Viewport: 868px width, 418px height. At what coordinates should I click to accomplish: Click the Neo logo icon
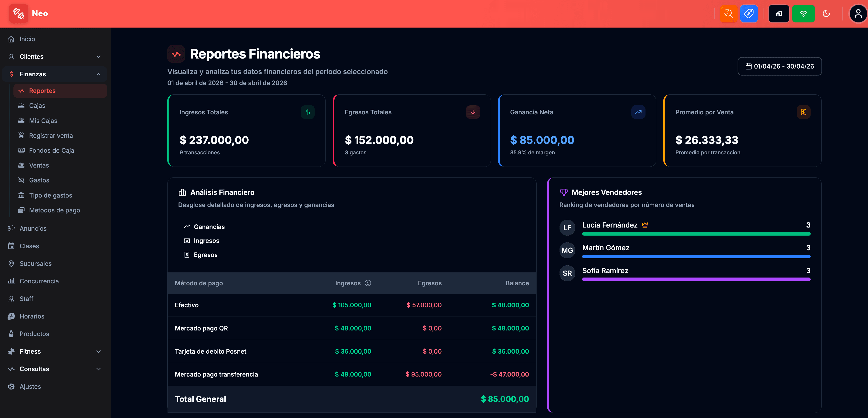[x=19, y=13]
